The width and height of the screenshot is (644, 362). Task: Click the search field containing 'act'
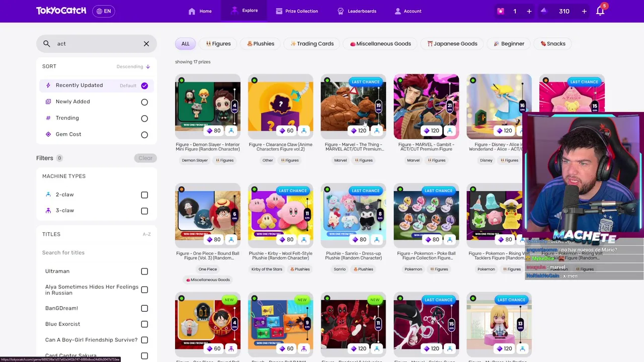pos(96,44)
